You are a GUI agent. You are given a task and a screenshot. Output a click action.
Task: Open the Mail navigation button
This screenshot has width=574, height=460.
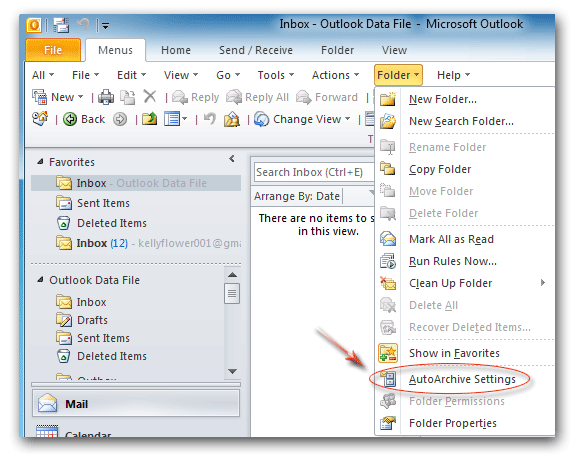tap(136, 403)
